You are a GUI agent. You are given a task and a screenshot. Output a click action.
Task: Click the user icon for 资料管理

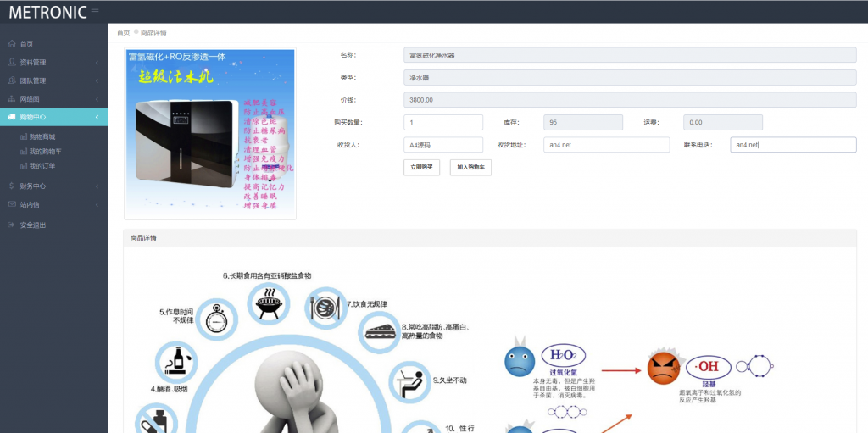click(x=10, y=62)
